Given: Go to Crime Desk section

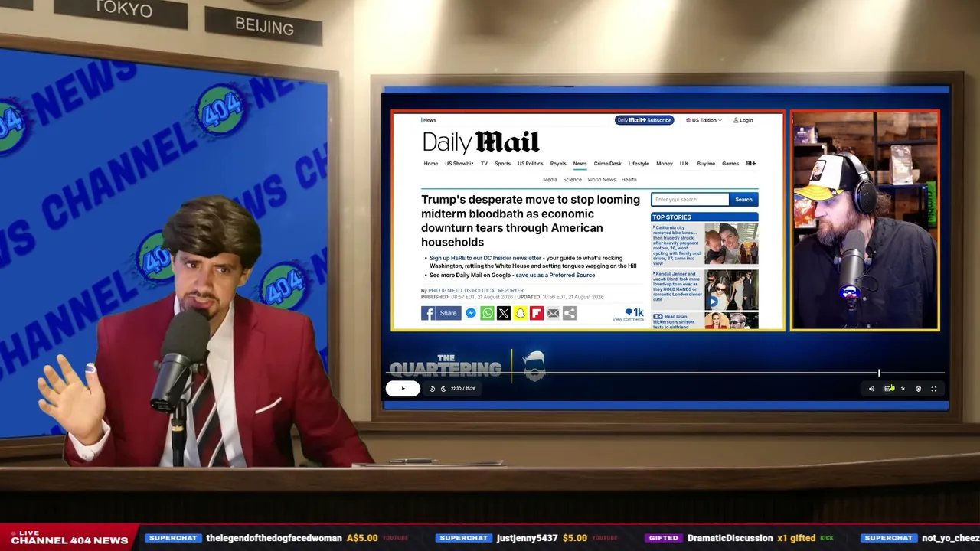Looking at the screenshot, I should [x=608, y=164].
